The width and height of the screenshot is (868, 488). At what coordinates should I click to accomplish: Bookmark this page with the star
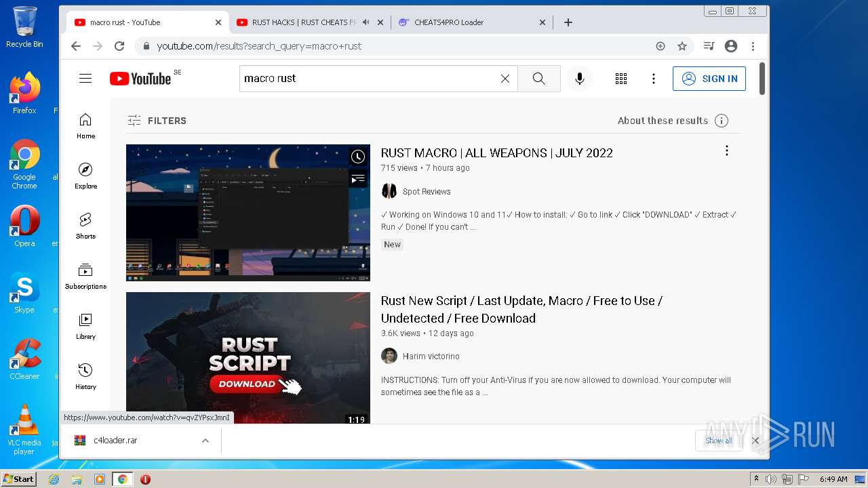pos(682,46)
